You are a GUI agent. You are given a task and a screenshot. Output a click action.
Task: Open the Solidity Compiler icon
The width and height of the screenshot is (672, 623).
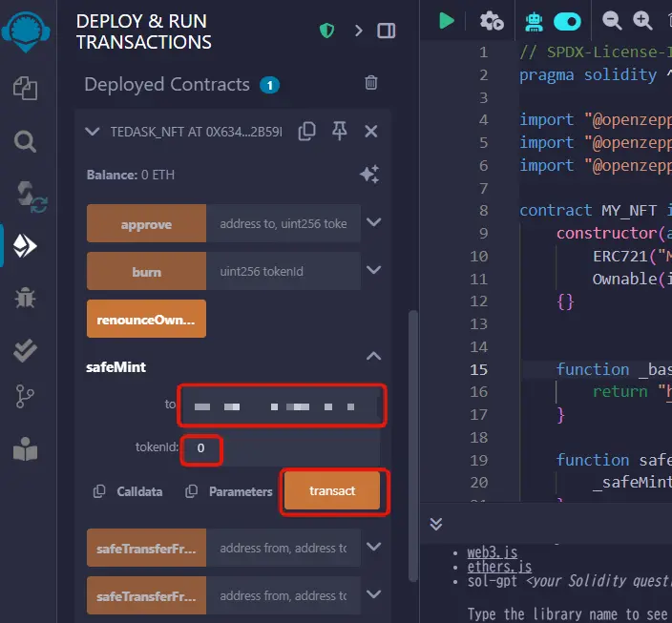coord(31,197)
